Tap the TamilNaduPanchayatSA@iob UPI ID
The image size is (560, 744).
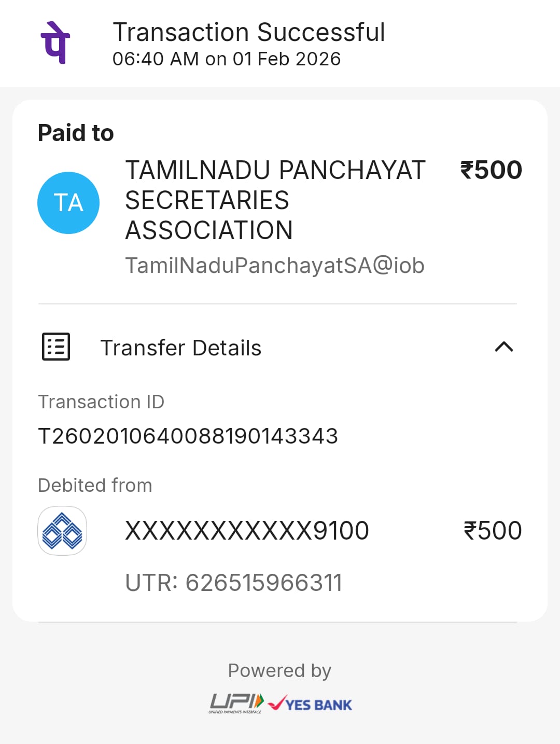tap(275, 266)
